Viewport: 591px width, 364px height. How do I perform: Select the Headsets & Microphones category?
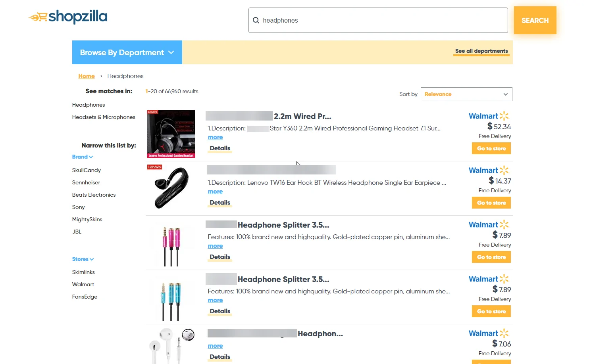[x=104, y=117]
